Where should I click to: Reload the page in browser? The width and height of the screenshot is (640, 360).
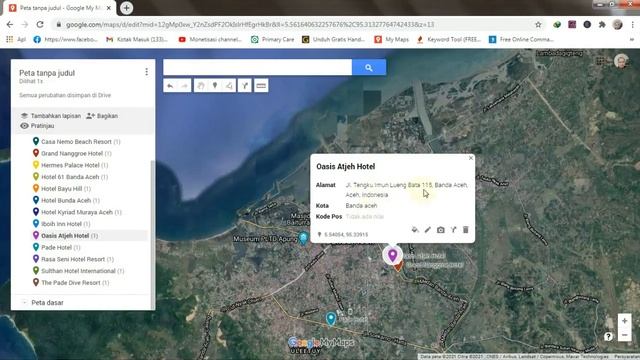click(x=40, y=24)
